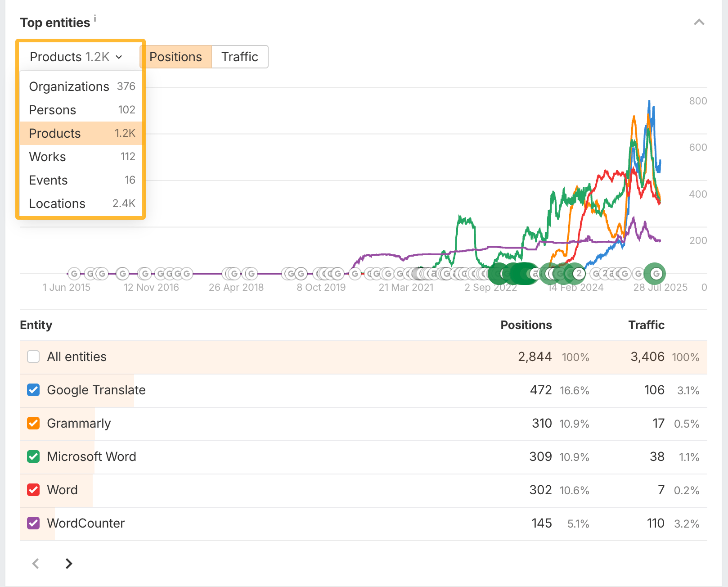
Task: Click the Positions column header
Action: 526,325
